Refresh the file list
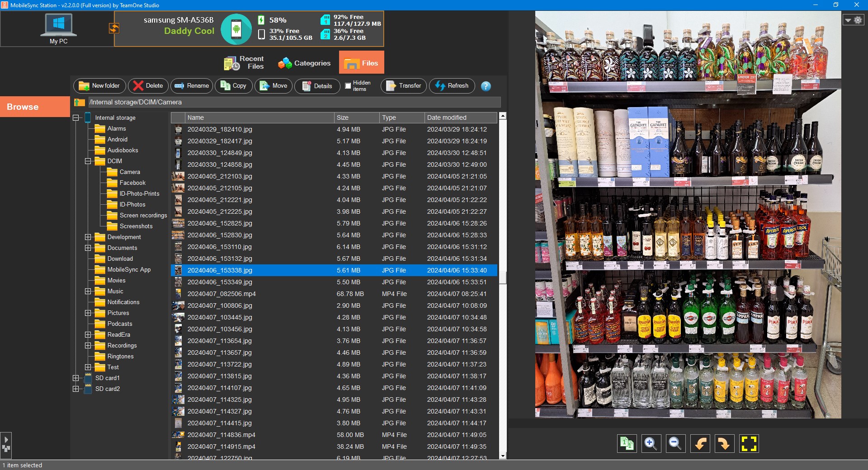 [x=452, y=86]
